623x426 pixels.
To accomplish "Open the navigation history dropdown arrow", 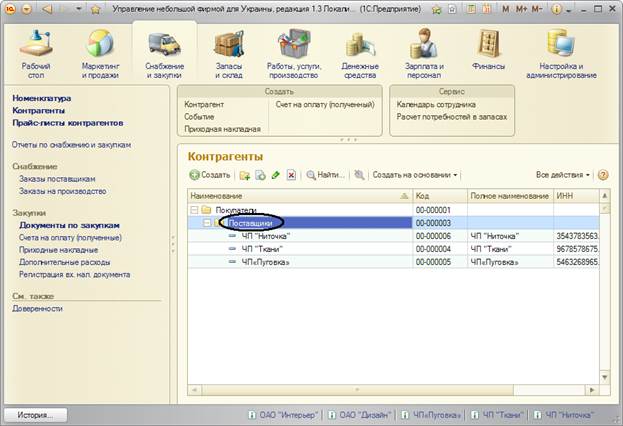I will 79,9.
